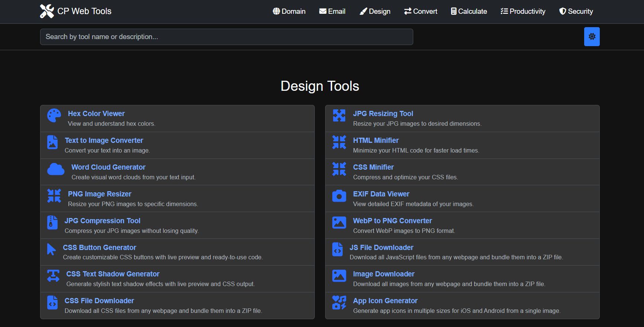644x327 pixels.
Task: Open the PNG Image Resizer link
Action: [x=100, y=194]
